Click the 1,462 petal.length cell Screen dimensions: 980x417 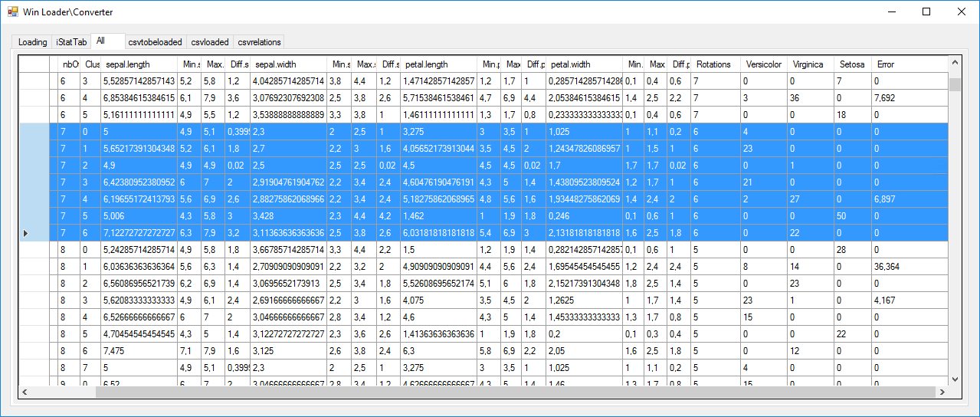pos(438,216)
